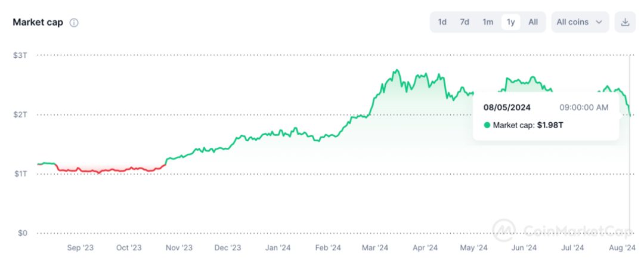644x273 pixels.
Task: Click the Mar '24 axis label
Action: click(374, 247)
